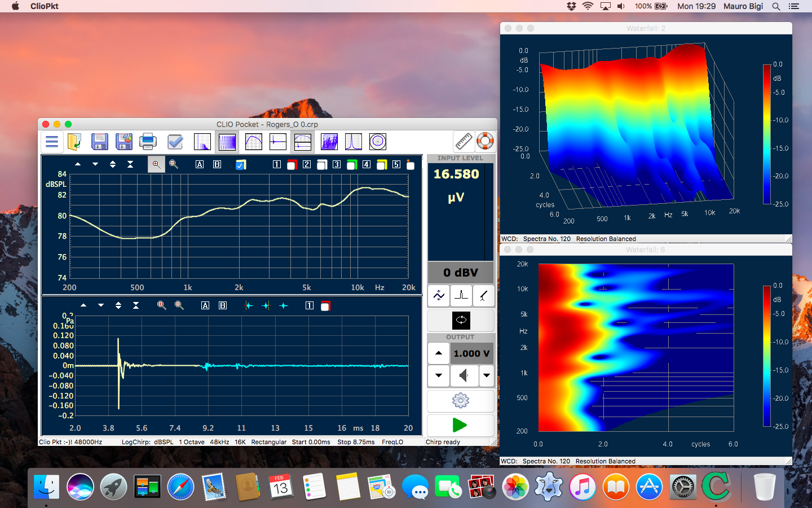Mute the output speaker
The height and width of the screenshot is (508, 812).
pyautogui.click(x=464, y=376)
